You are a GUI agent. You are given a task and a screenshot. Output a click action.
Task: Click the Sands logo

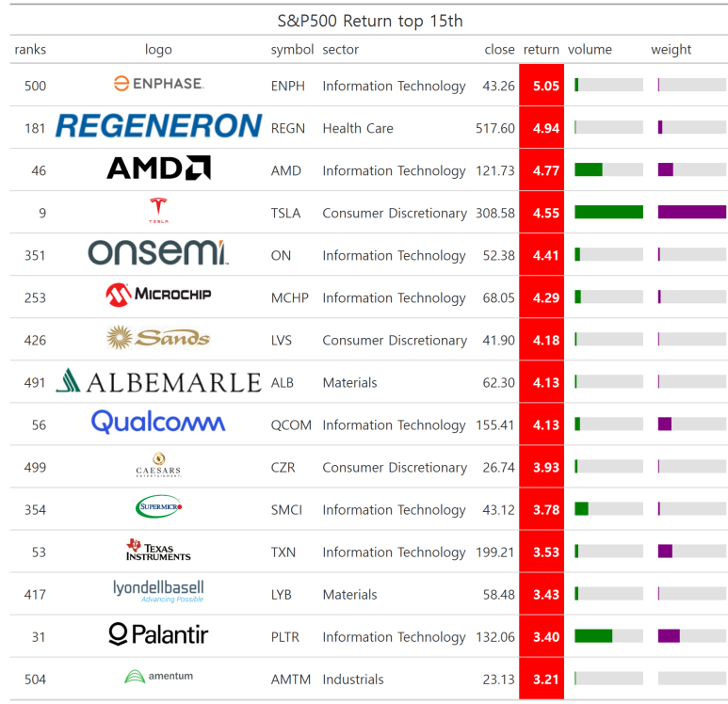click(158, 337)
